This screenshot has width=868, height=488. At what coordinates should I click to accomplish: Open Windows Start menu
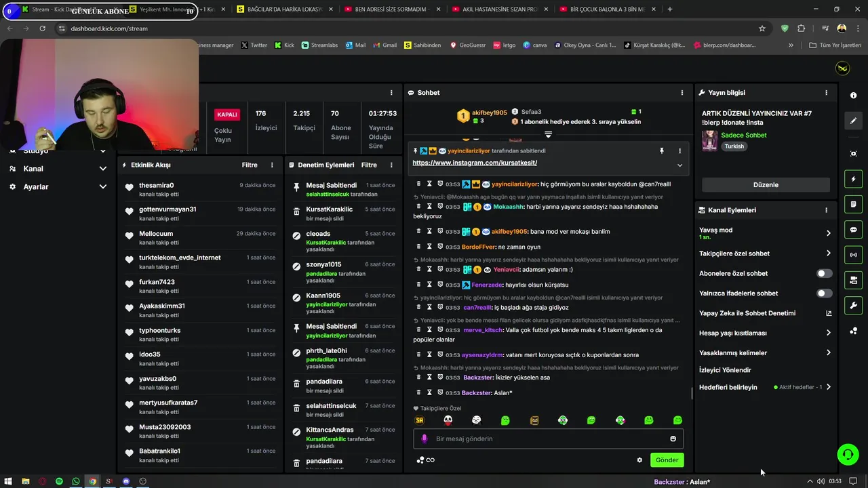point(9,481)
